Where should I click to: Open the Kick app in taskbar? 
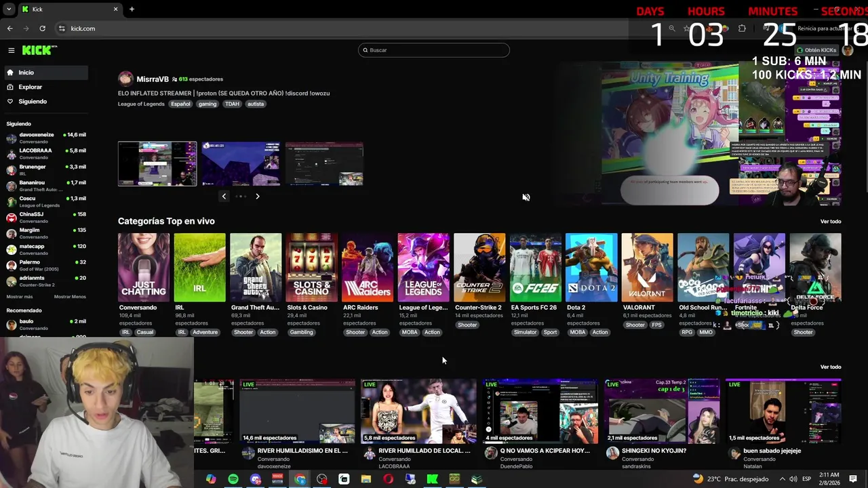432,479
